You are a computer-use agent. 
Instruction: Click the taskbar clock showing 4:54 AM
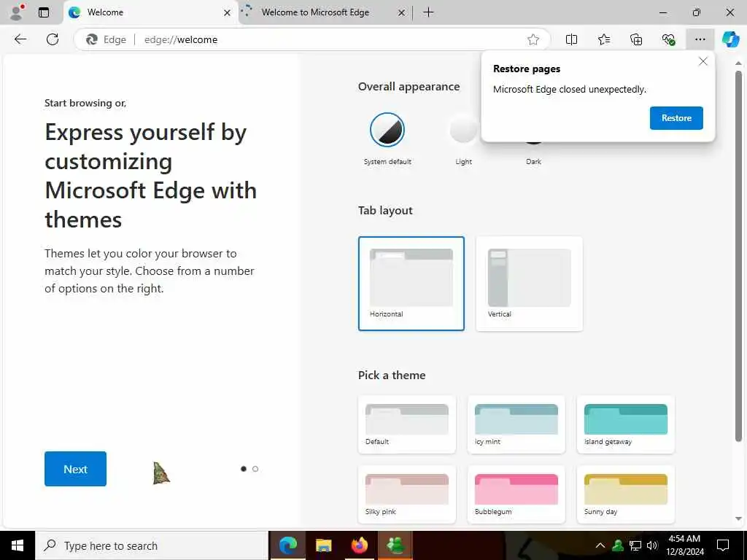click(684, 545)
